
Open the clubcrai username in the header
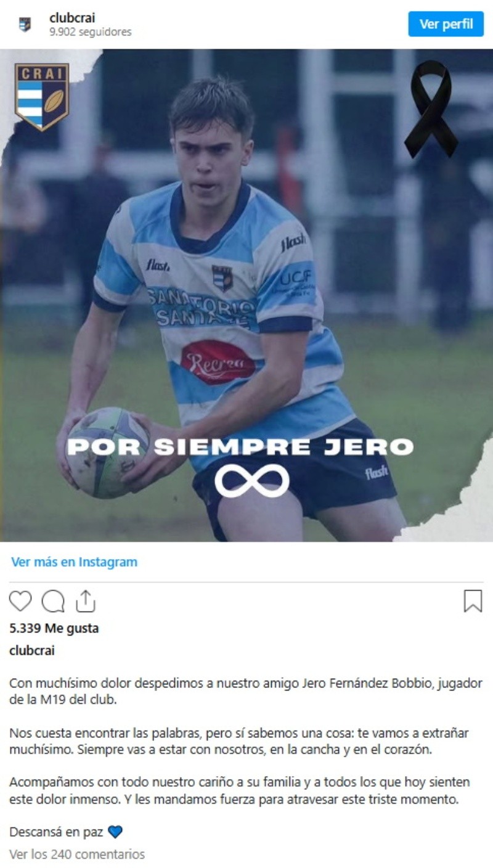pyautogui.click(x=72, y=18)
